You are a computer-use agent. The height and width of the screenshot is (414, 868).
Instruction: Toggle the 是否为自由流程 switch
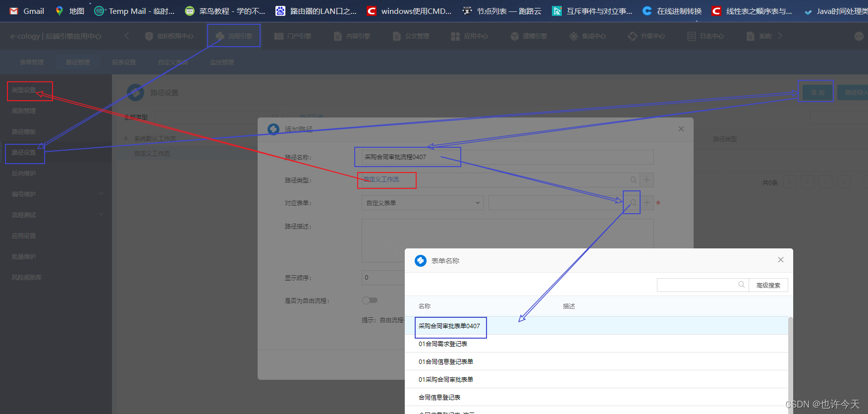coord(370,300)
